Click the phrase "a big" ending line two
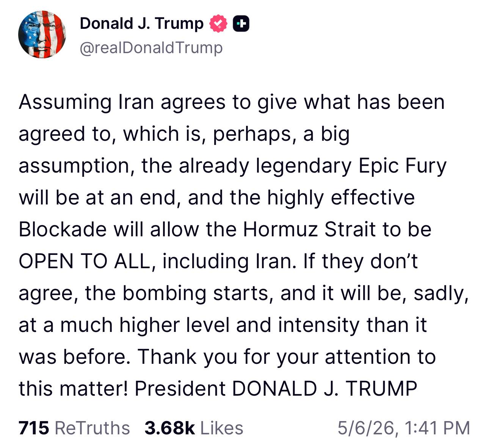 coord(326,135)
